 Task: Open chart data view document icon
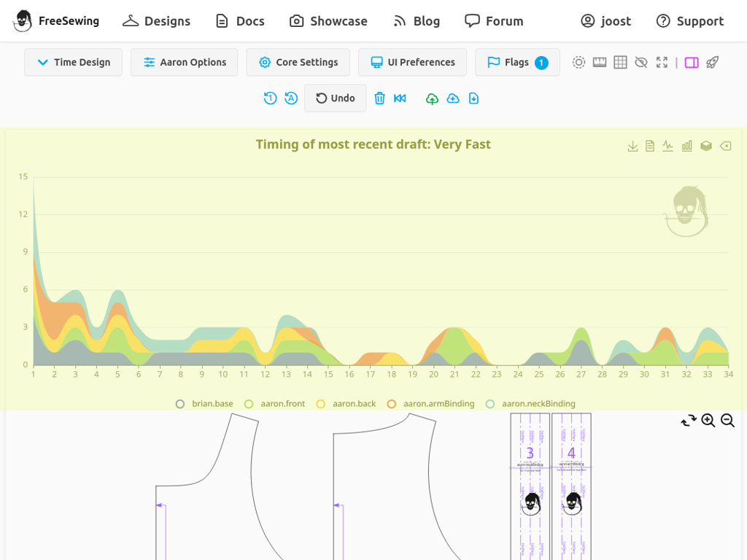click(x=650, y=146)
